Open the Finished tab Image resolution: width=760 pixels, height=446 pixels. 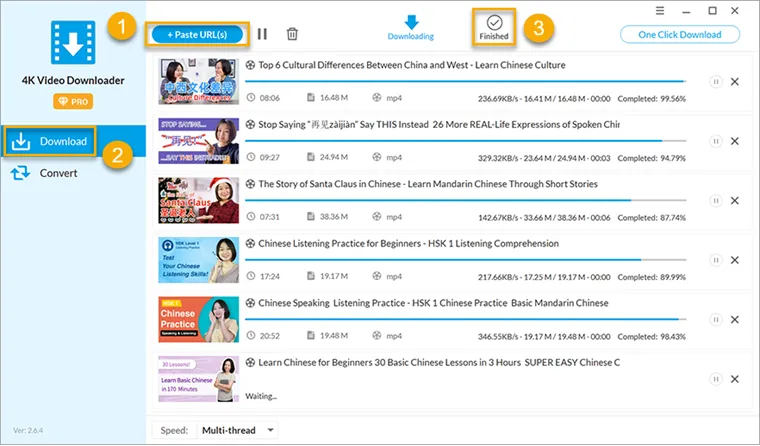click(x=494, y=28)
